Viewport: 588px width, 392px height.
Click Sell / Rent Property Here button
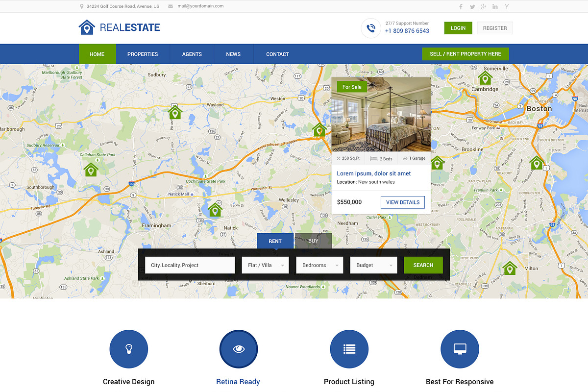tap(465, 54)
